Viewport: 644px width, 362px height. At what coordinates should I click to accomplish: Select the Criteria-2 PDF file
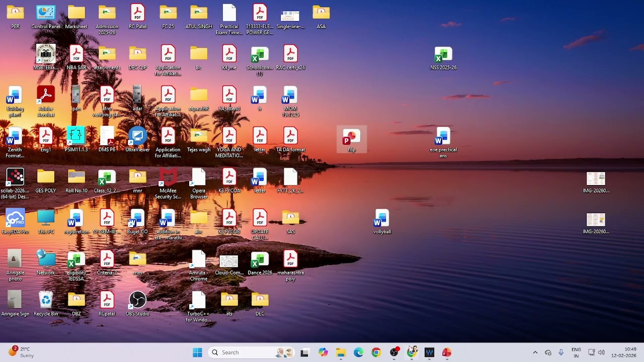coord(107,263)
